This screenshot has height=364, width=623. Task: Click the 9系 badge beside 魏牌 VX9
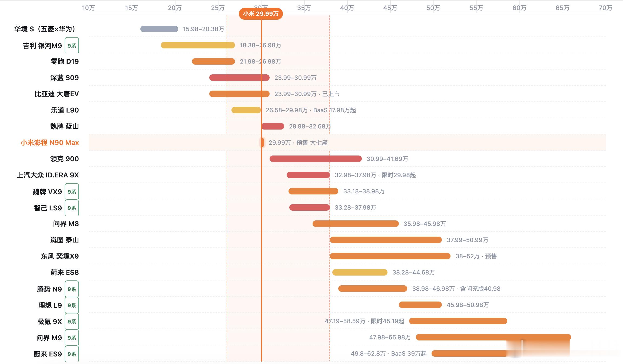pos(72,192)
